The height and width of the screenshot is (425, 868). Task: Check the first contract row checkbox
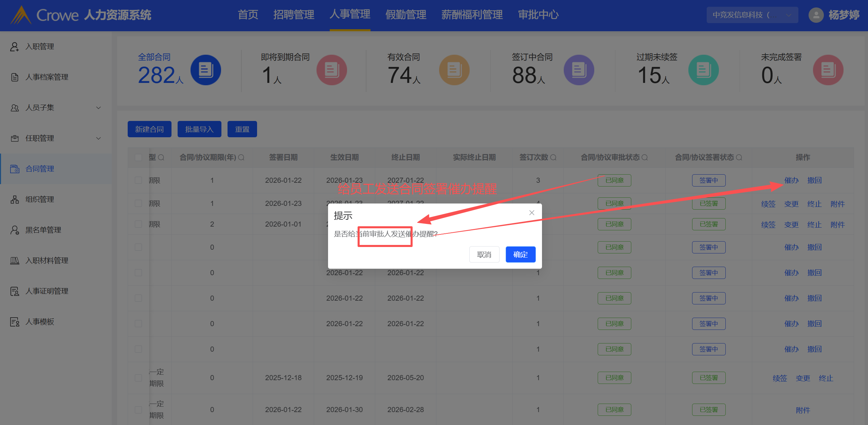[x=138, y=180]
